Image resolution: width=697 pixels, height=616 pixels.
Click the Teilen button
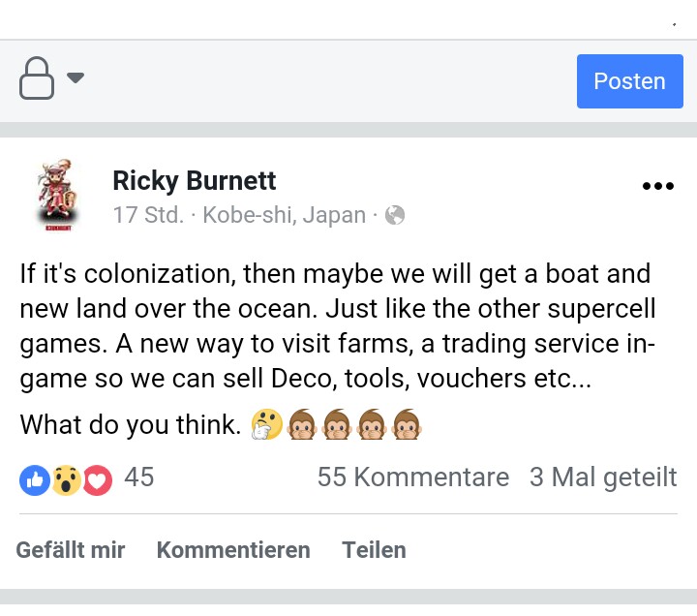click(x=374, y=550)
